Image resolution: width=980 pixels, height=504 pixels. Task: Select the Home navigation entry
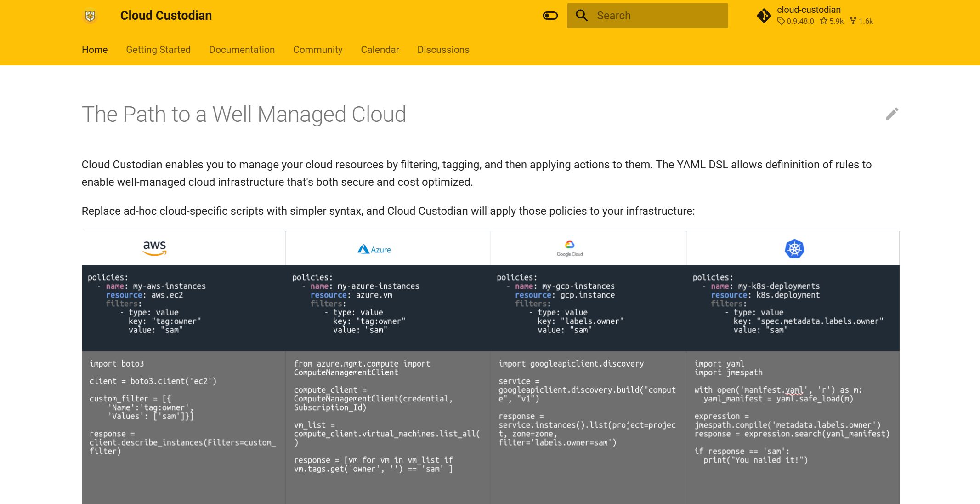pos(95,50)
